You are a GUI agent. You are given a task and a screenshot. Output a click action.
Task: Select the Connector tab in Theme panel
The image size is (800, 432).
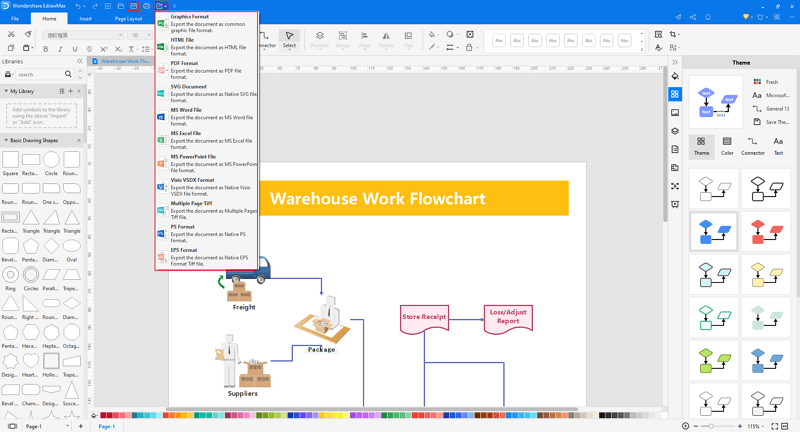tap(753, 146)
